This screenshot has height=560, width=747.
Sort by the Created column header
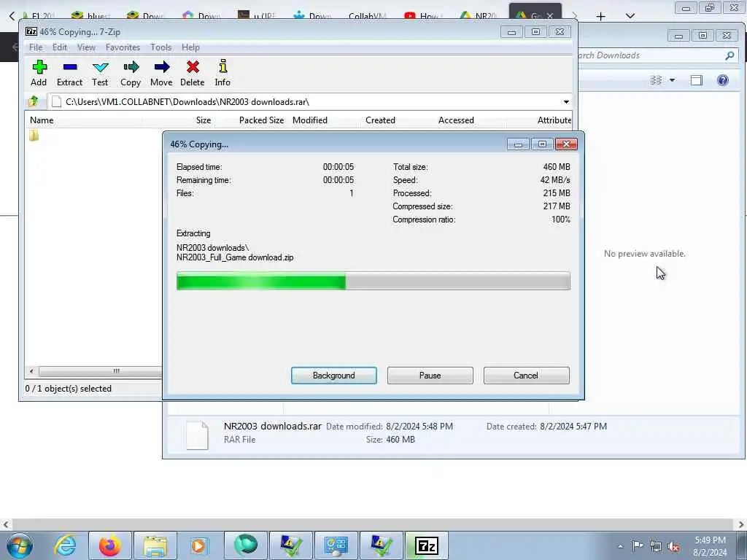(x=380, y=120)
